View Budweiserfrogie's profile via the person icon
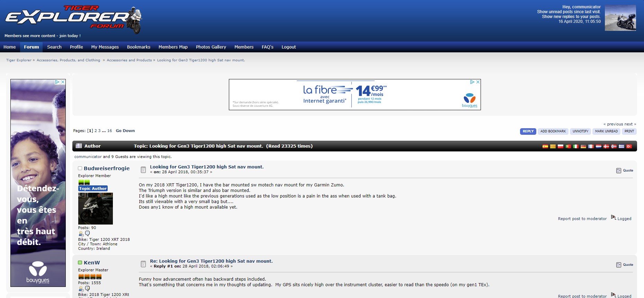Screen dimensions: 644x298 tap(81, 234)
